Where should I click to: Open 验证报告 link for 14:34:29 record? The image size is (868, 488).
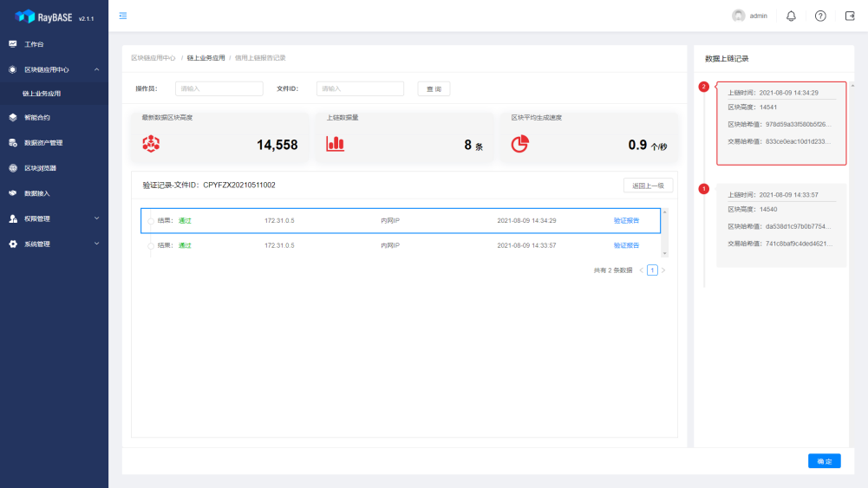[x=626, y=221]
